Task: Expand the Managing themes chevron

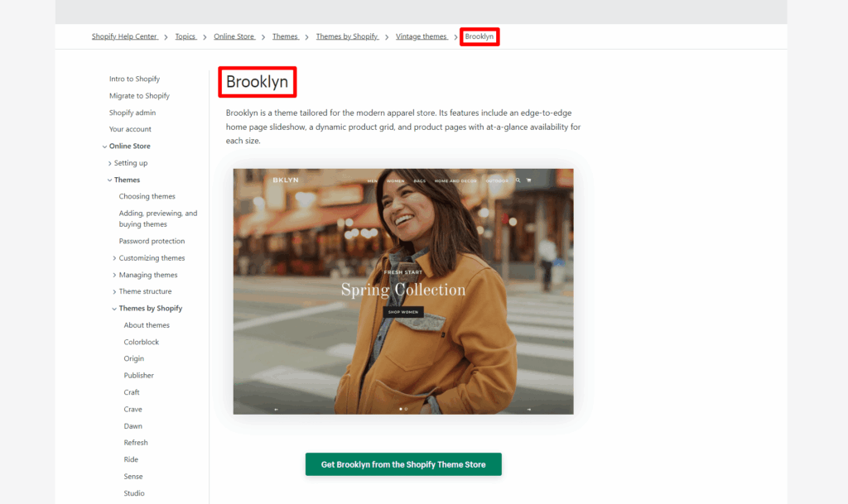Action: (114, 275)
